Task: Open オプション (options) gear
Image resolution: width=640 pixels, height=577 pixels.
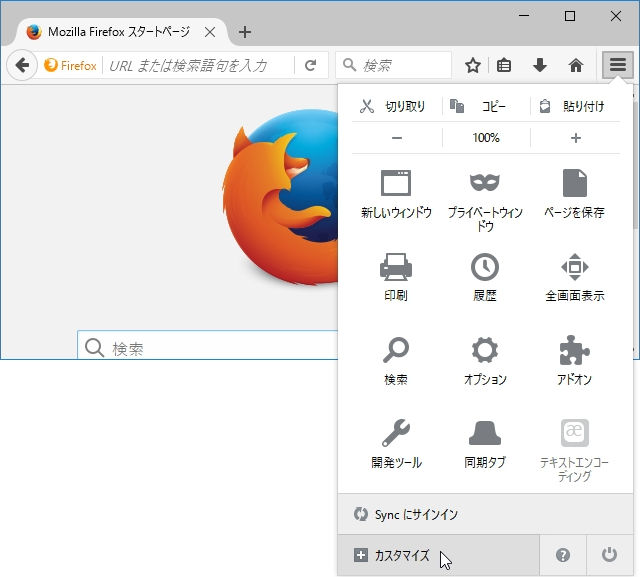Action: (x=485, y=361)
